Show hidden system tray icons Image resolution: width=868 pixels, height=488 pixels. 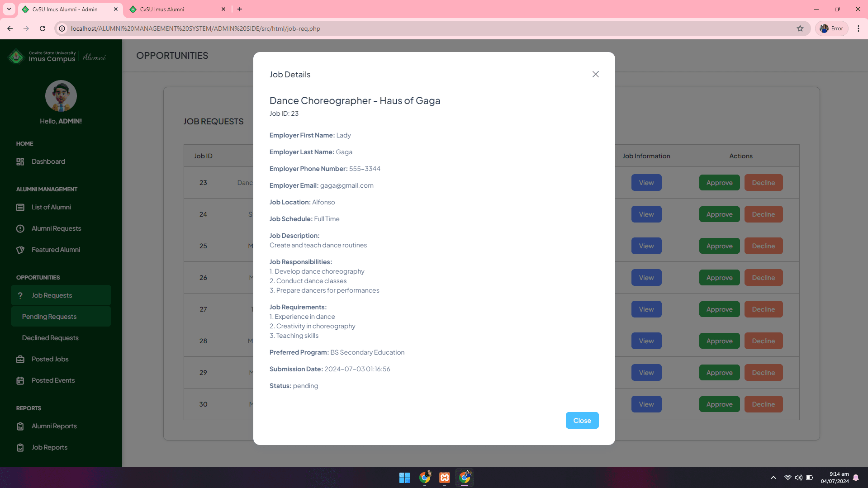[773, 478]
